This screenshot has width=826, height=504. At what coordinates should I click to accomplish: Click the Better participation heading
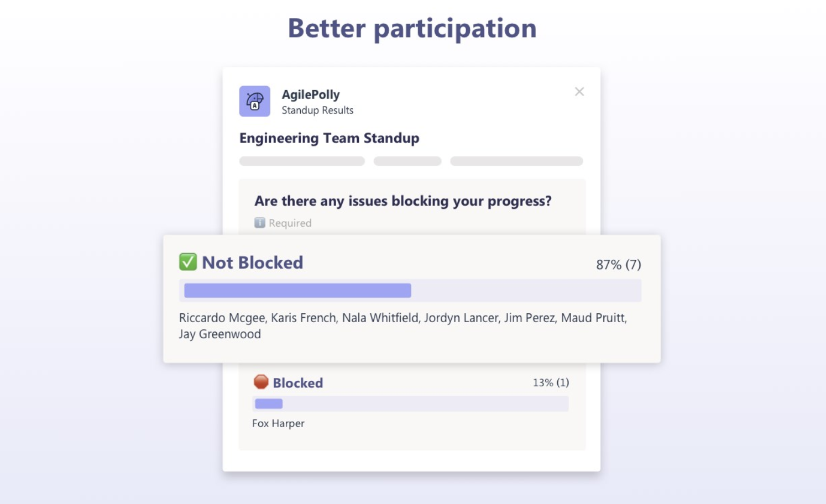[x=412, y=29]
